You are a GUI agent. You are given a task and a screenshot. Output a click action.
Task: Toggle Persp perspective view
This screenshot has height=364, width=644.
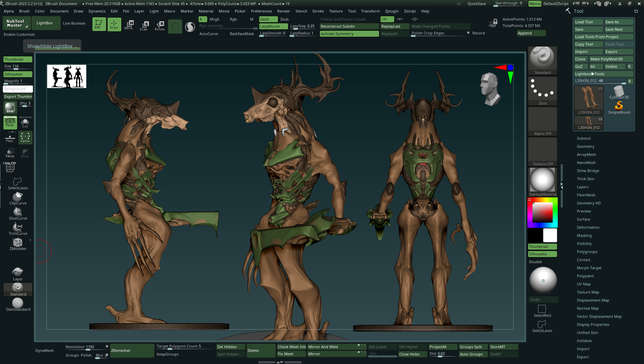click(10, 122)
